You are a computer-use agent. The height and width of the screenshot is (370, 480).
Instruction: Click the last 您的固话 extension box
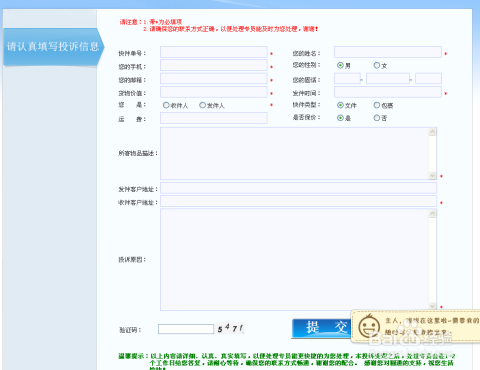[x=428, y=79]
